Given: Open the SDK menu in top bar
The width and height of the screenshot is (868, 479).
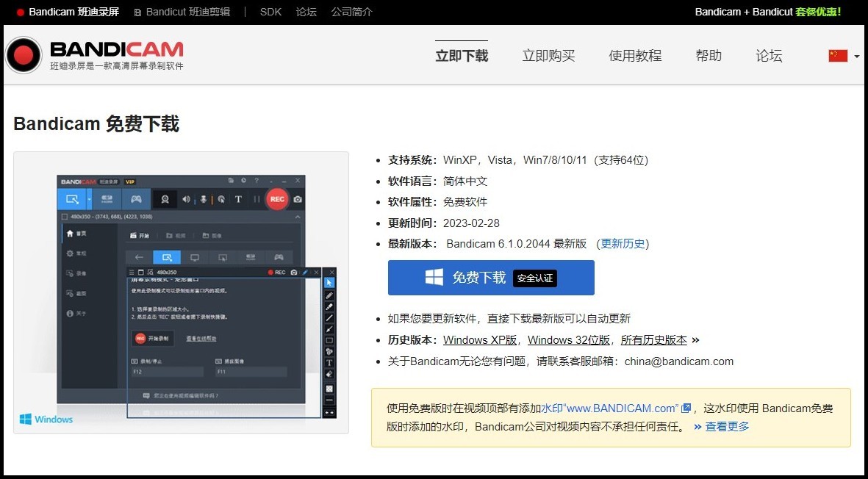Looking at the screenshot, I should [x=270, y=12].
